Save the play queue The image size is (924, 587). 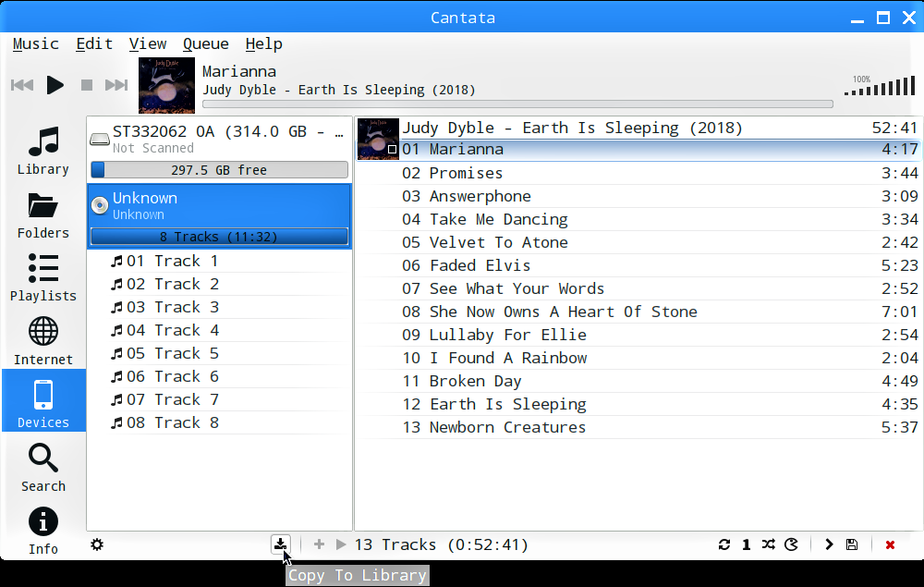tap(852, 544)
